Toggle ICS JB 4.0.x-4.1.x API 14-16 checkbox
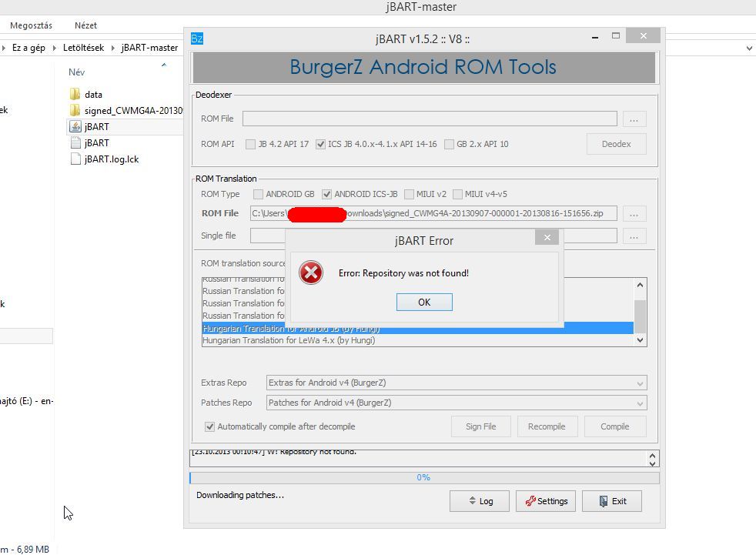 [x=320, y=144]
